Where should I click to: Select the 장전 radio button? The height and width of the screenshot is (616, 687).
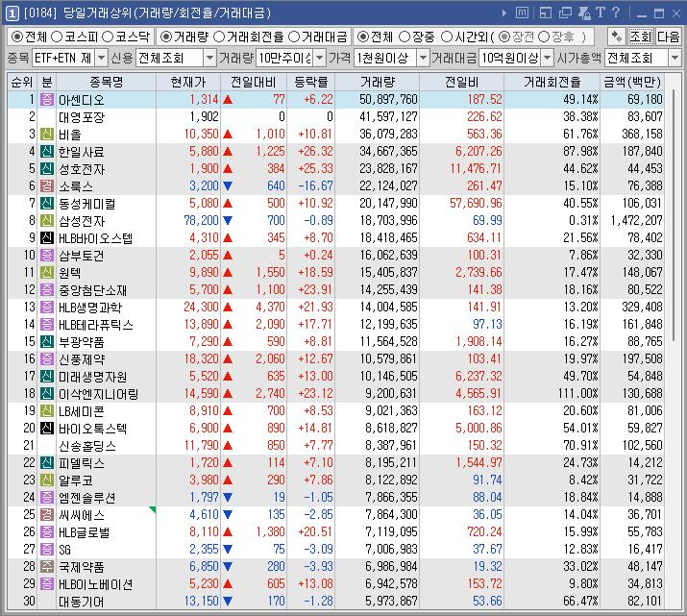(504, 37)
